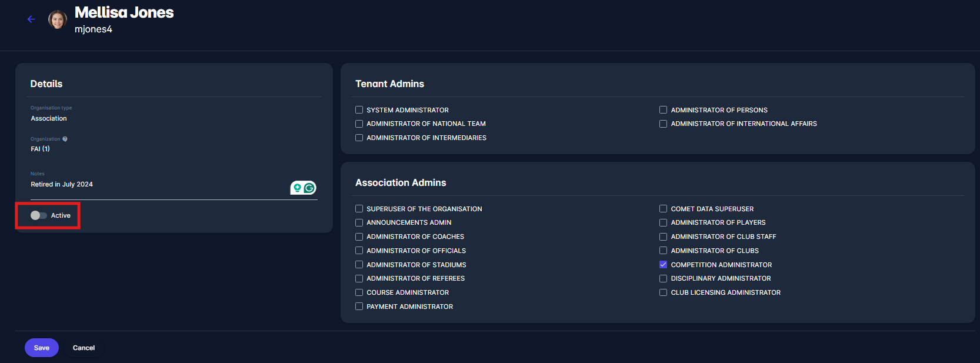The width and height of the screenshot is (980, 363).
Task: Click the Organization help question-mark icon
Action: 65,139
